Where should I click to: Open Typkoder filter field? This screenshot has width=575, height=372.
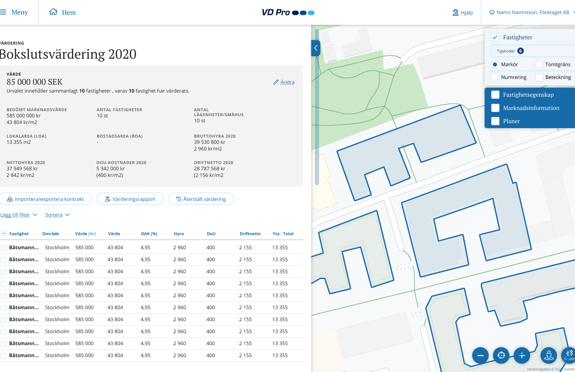click(533, 51)
